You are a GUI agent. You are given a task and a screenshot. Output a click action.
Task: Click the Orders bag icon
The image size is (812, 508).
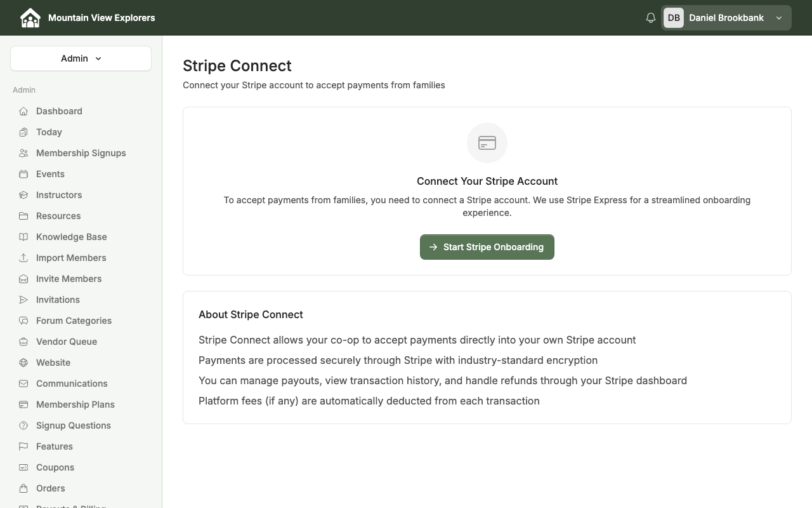point(23,488)
